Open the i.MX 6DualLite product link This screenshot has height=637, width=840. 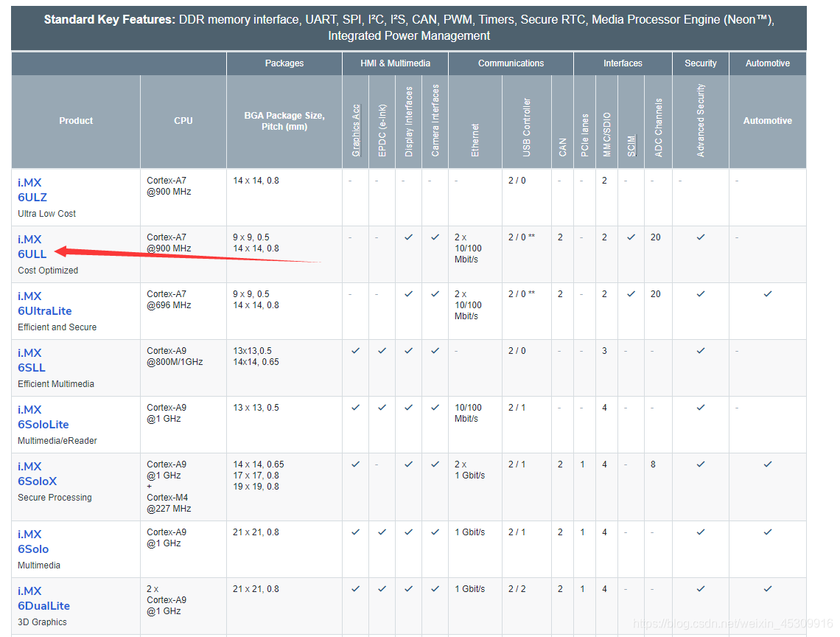[44, 599]
